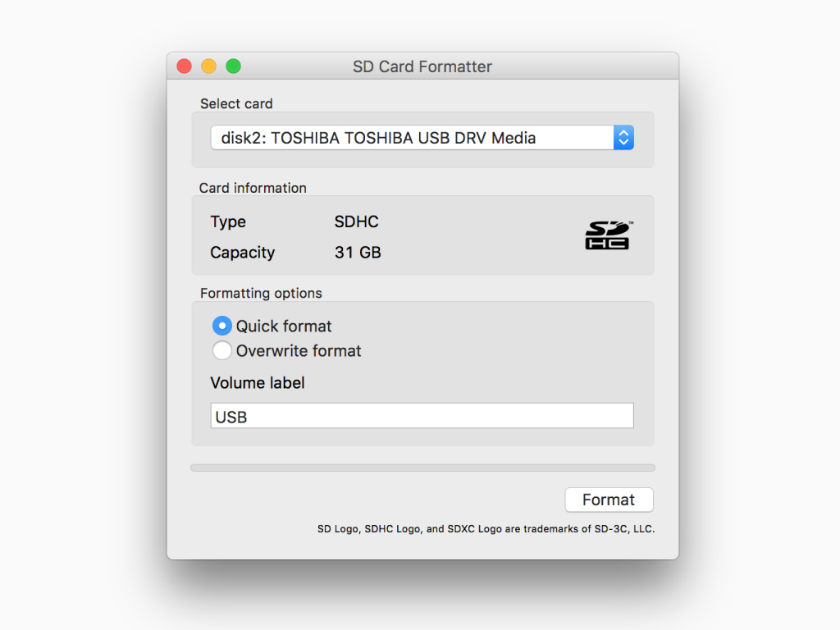Click the Overwrite format label text
The image size is (840, 630).
pos(299,351)
